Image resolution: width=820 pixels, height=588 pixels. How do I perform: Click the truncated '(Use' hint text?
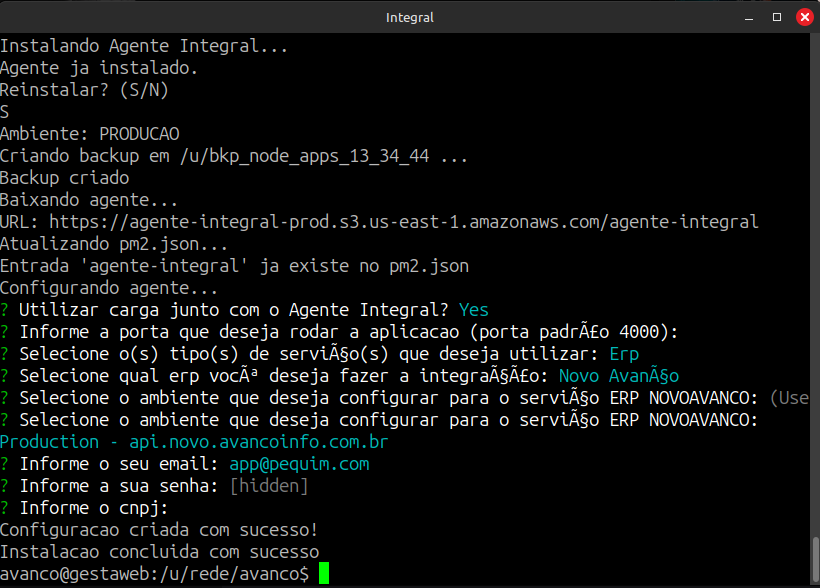[x=790, y=398]
